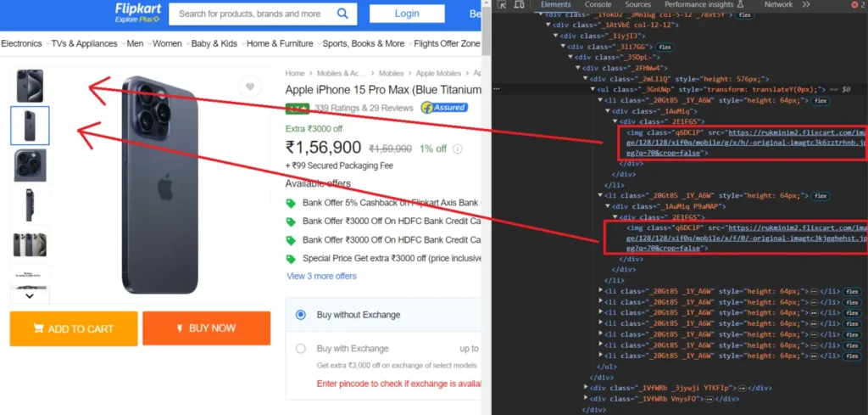Click the green rating badge

point(298,108)
